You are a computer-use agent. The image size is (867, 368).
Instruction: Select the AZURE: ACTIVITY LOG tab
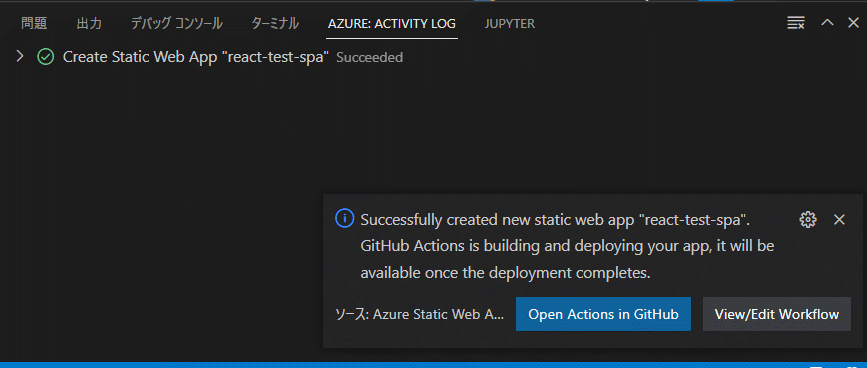(392, 24)
